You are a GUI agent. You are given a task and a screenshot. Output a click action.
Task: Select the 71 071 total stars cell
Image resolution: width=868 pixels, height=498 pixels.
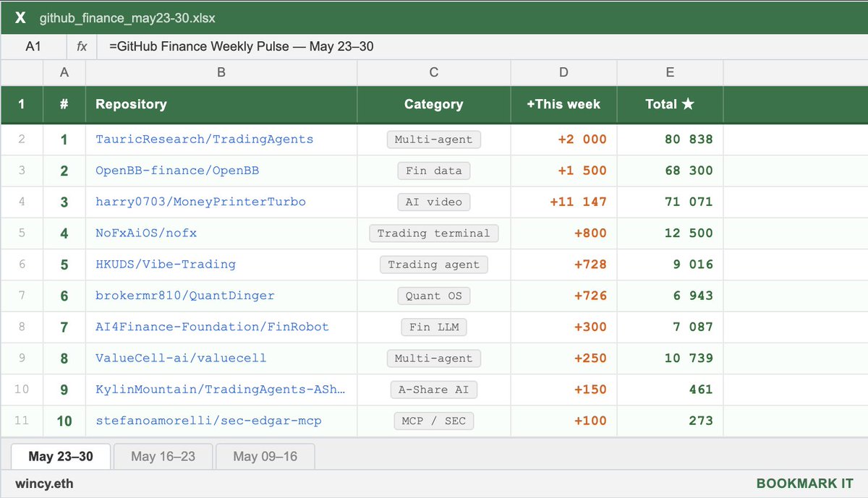pyautogui.click(x=670, y=202)
